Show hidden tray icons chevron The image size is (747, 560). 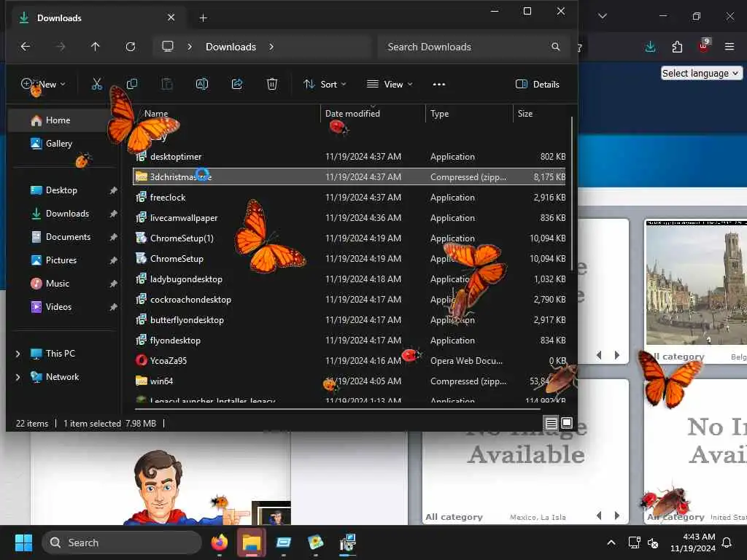tap(611, 542)
